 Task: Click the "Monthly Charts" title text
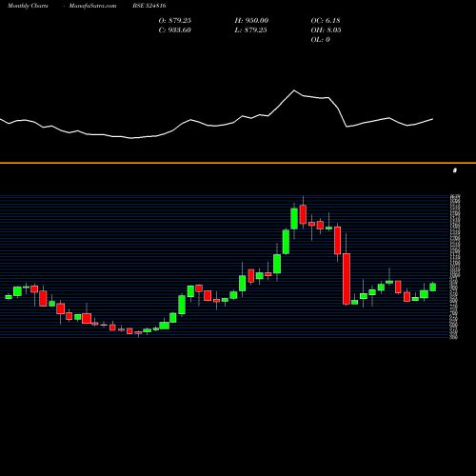[x=28, y=6]
